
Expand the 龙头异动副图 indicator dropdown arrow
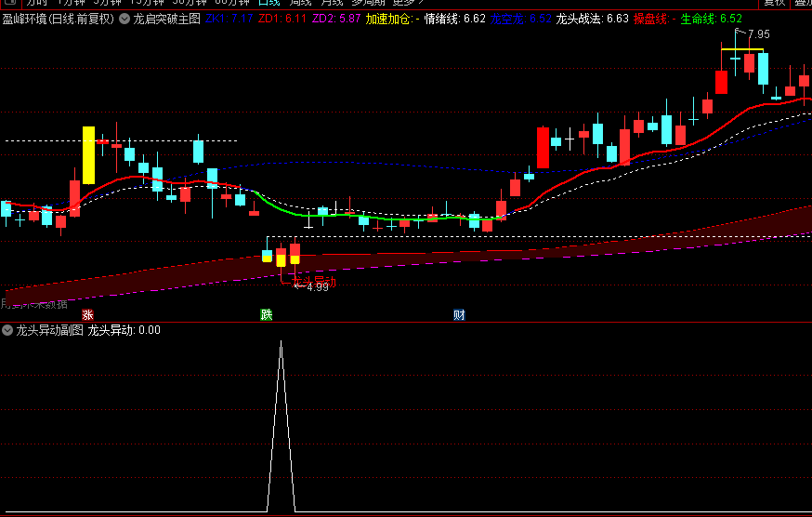click(7, 330)
